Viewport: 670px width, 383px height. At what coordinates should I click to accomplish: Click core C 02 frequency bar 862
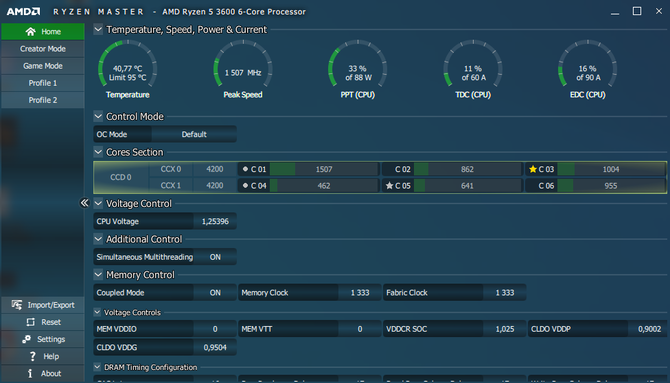(467, 169)
